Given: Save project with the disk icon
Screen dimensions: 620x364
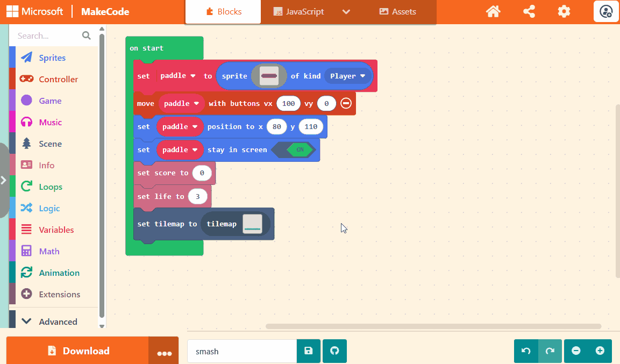Looking at the screenshot, I should (309, 351).
